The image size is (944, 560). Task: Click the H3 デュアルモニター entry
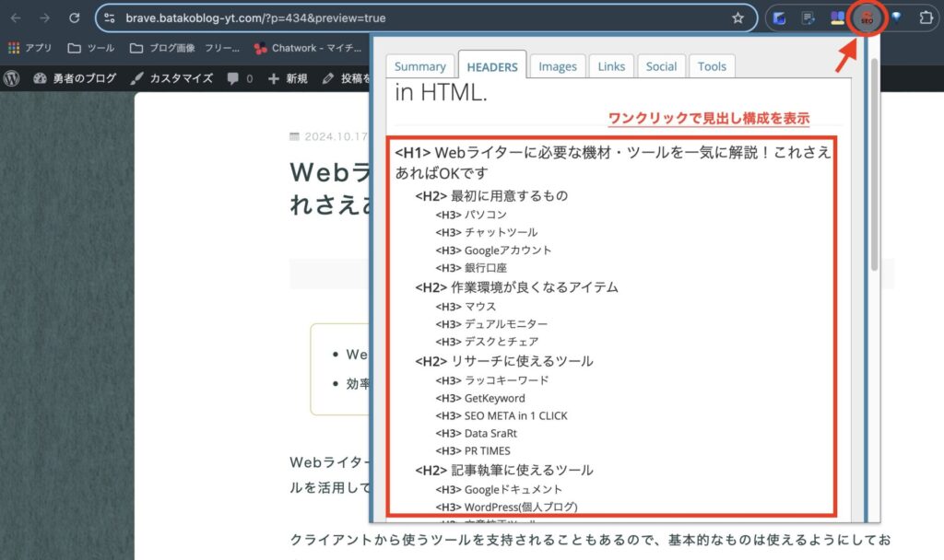click(x=491, y=324)
